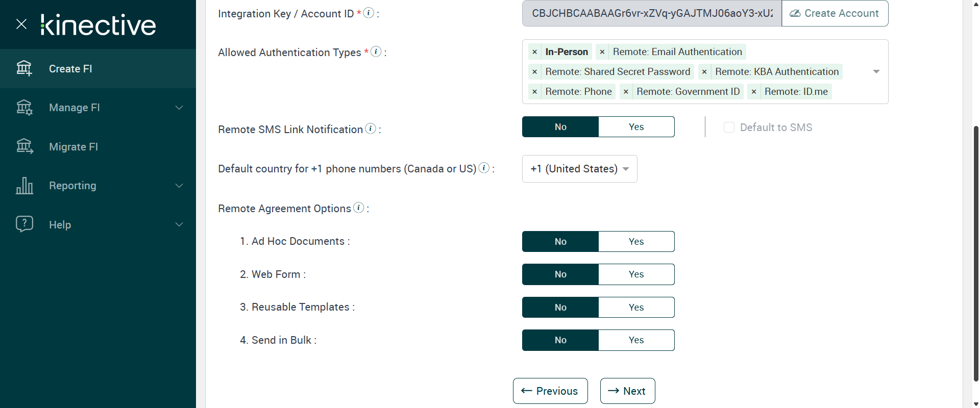Enable the Default to SMS checkbox
This screenshot has height=408, width=980.
(x=729, y=127)
